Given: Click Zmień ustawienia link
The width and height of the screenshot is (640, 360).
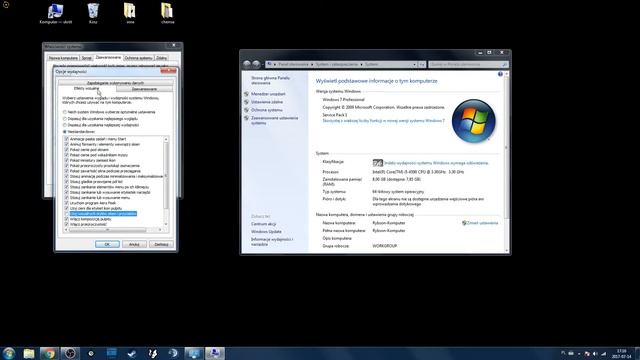Looking at the screenshot, I should coord(482,223).
